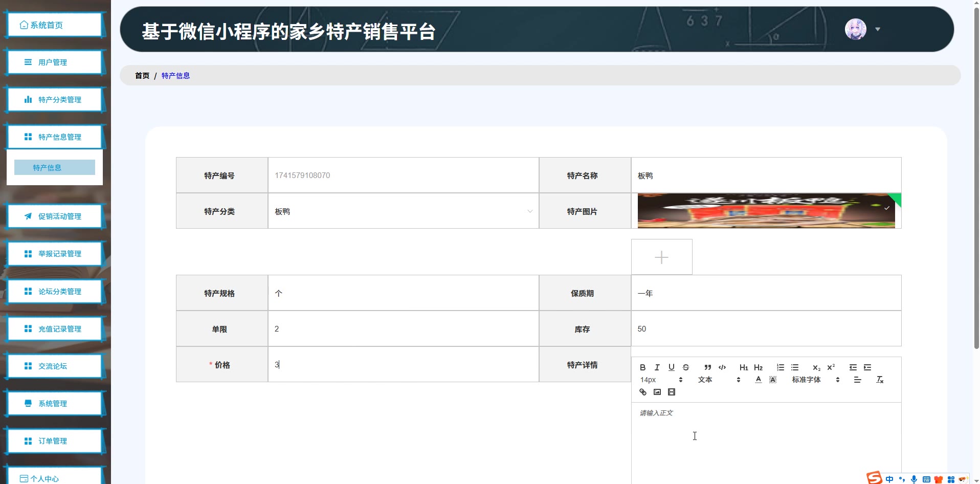
Task: Click the 特产名称 input field
Action: tap(766, 175)
